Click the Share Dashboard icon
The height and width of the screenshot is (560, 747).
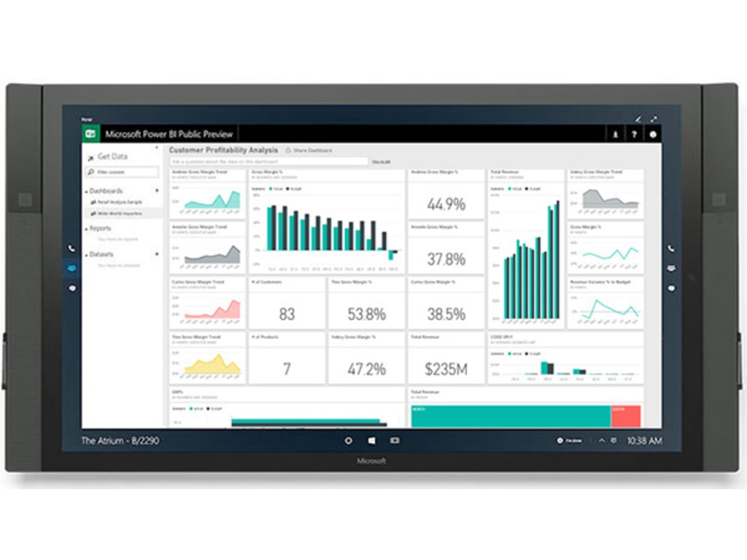[287, 150]
